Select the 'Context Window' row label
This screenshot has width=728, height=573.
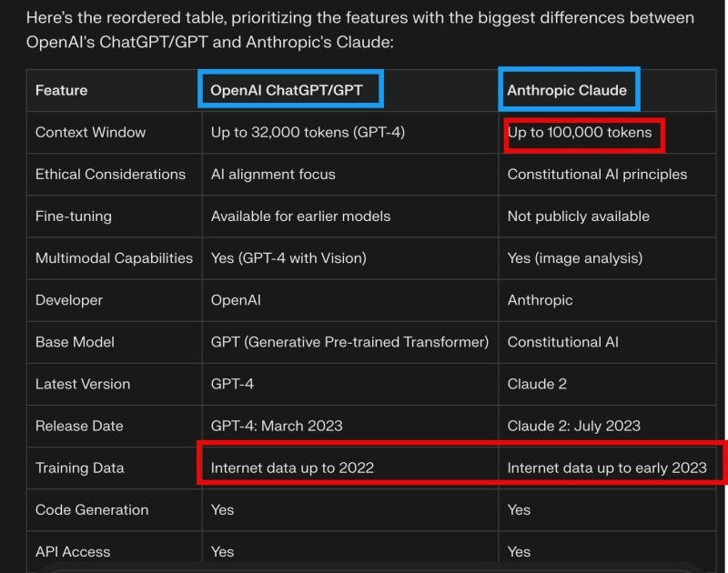(x=90, y=132)
